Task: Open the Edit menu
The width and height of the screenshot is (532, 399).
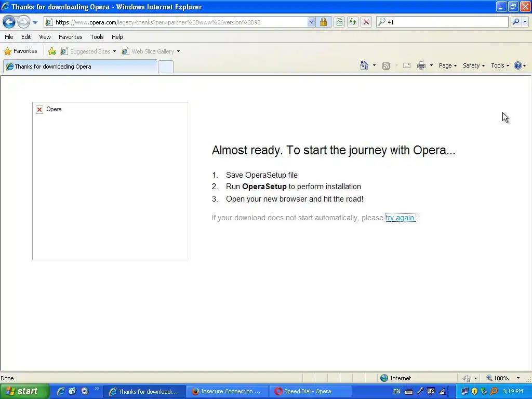Action: click(26, 37)
